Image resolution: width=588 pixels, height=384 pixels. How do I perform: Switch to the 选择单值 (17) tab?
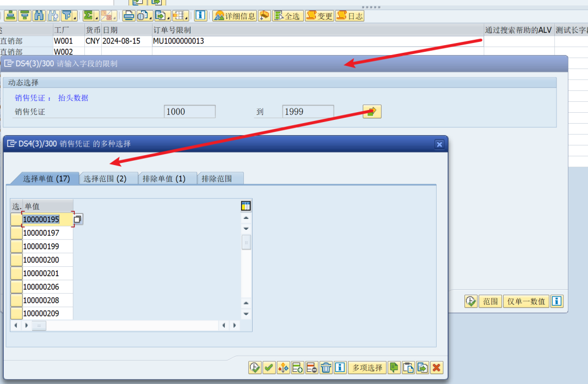46,179
